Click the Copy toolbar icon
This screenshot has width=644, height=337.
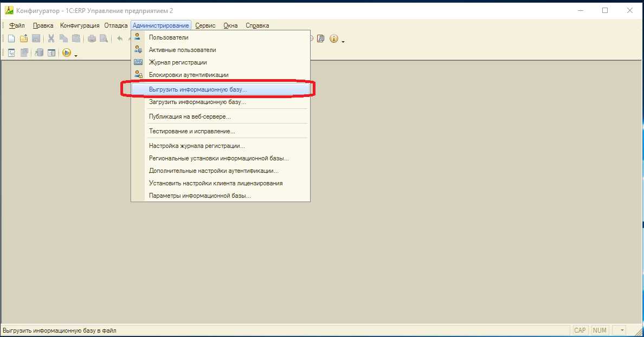point(63,38)
